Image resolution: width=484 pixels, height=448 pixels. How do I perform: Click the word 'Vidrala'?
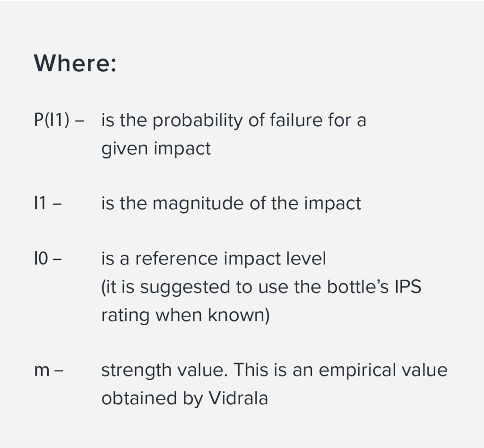[x=238, y=398]
